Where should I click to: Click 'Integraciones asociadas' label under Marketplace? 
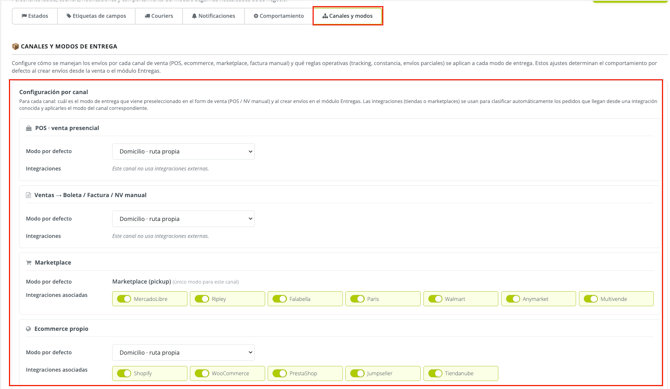coord(56,295)
